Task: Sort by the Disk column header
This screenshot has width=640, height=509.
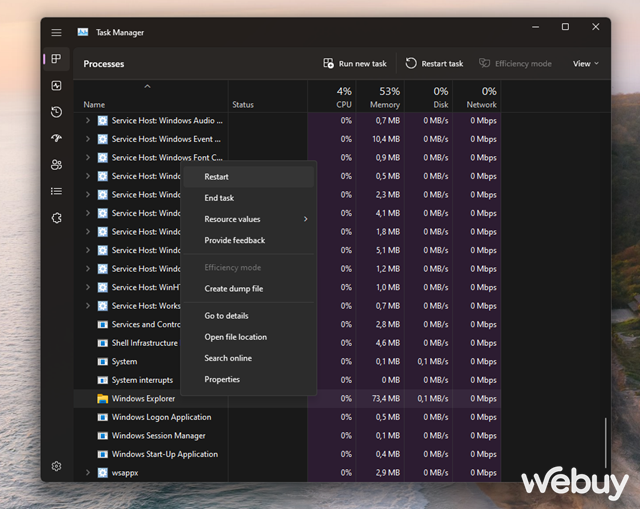Action: (x=428, y=96)
